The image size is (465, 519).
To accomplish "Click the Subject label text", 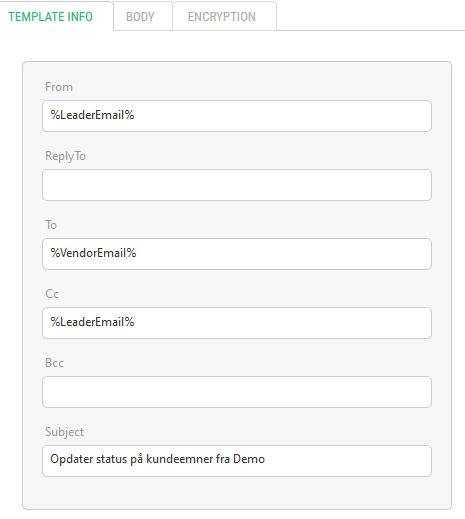I will (x=64, y=432).
